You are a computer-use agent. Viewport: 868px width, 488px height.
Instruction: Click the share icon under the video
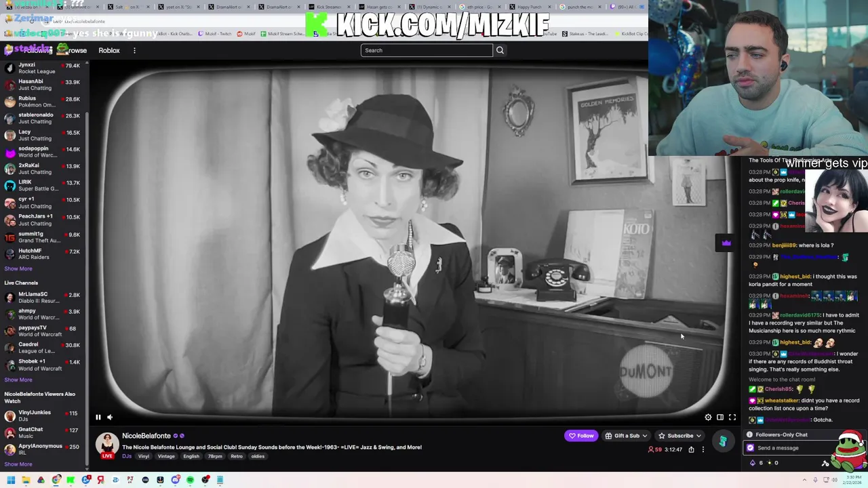click(691, 449)
